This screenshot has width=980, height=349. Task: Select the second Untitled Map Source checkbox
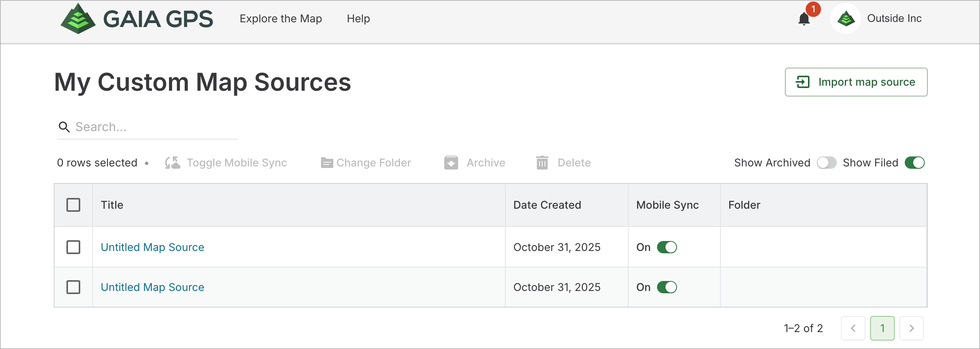tap(73, 287)
